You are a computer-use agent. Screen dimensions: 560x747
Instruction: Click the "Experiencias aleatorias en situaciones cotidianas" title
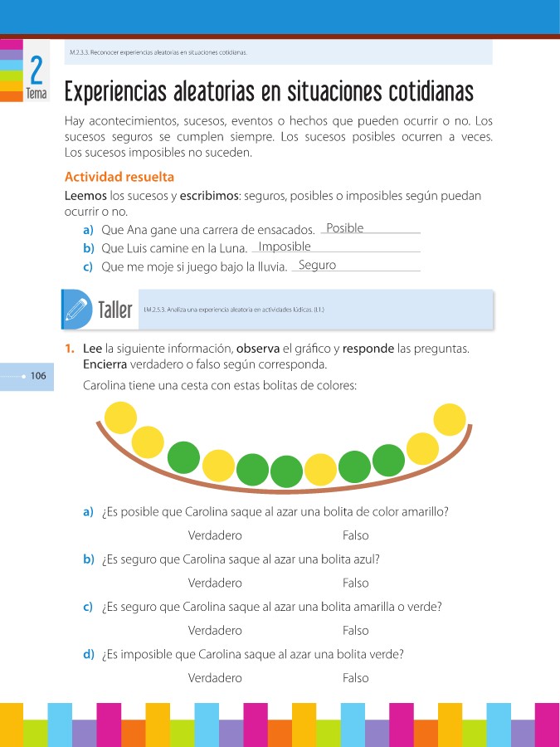tap(269, 90)
